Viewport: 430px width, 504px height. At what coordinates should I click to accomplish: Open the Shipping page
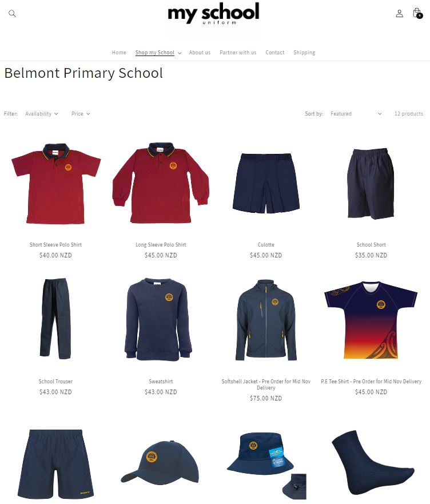pos(304,53)
